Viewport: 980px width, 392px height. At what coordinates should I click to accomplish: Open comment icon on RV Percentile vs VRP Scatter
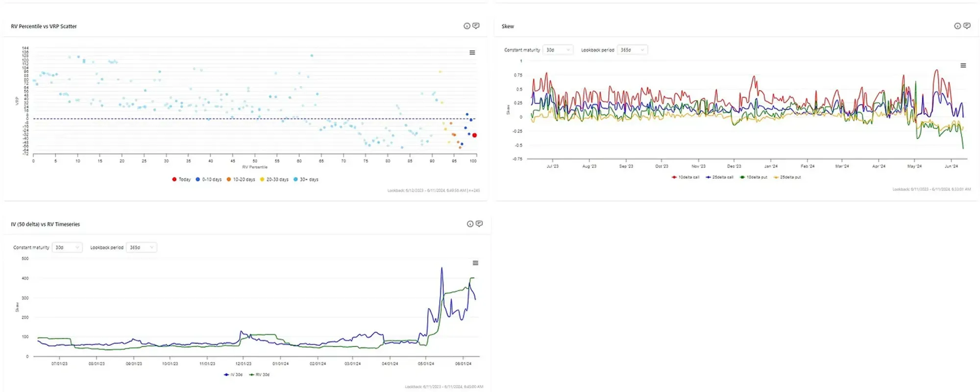476,26
